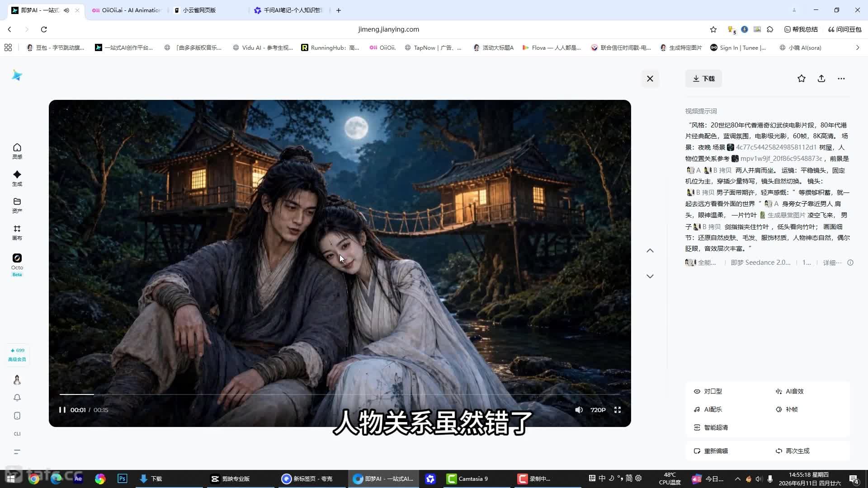Mute the video volume speaker
Viewport: 868px width, 488px height.
(579, 410)
